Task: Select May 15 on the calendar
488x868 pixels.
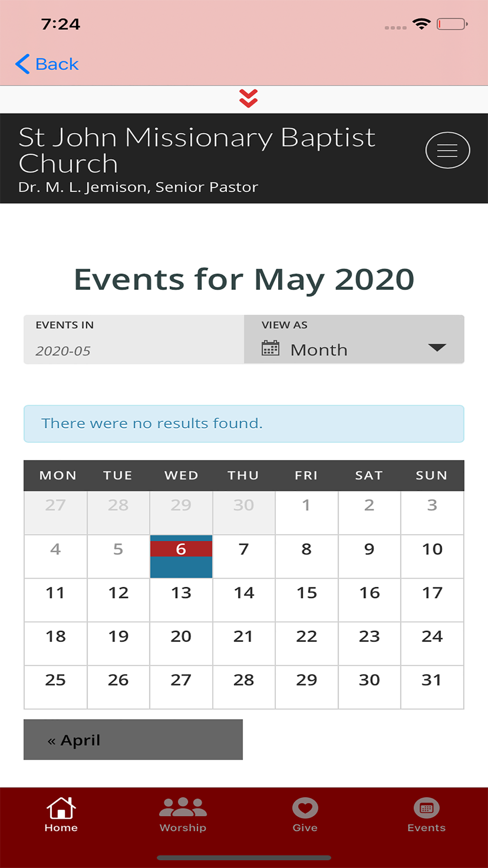Action: [x=306, y=600]
